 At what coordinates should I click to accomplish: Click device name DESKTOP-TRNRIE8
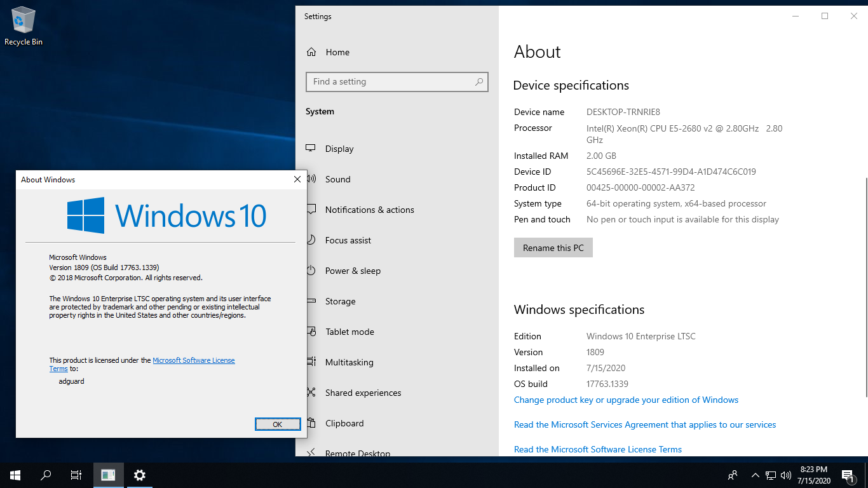623,112
